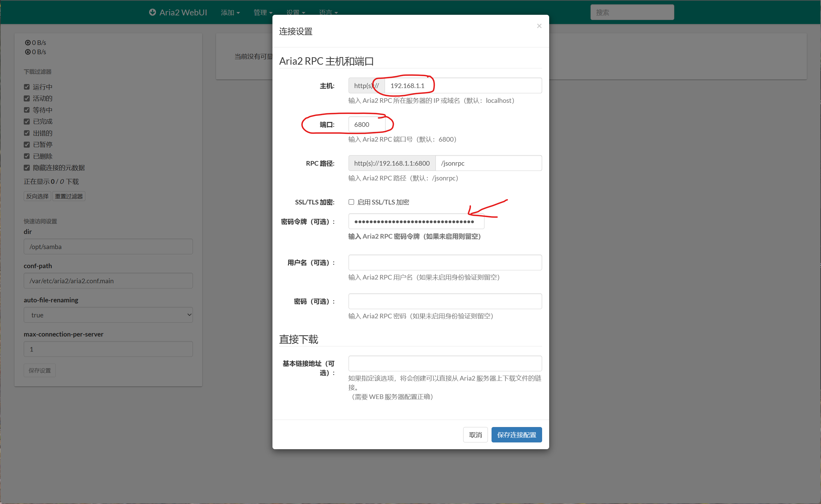Focus the 搜索 search box
The image size is (821, 504).
point(632,12)
